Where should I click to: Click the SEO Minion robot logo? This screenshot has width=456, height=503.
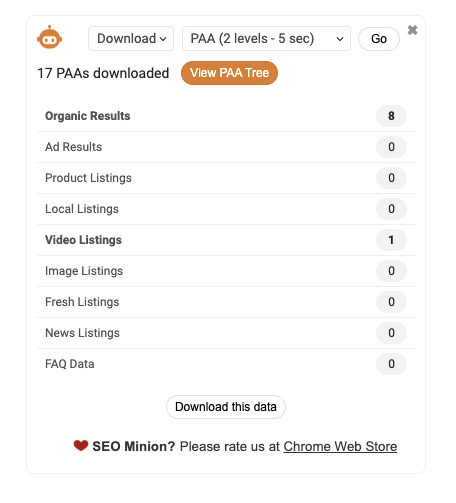pos(49,37)
